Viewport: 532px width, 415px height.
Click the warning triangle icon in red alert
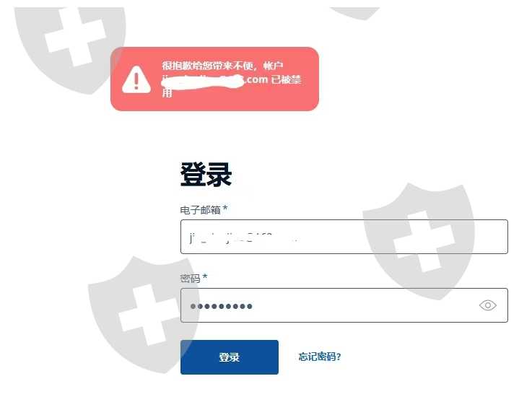(x=136, y=79)
